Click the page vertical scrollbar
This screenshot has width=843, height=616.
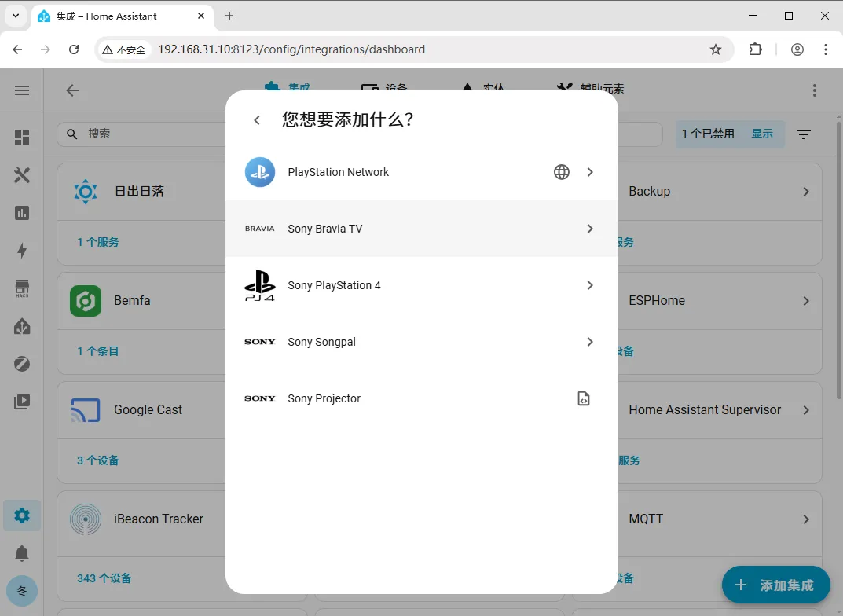tap(839, 261)
